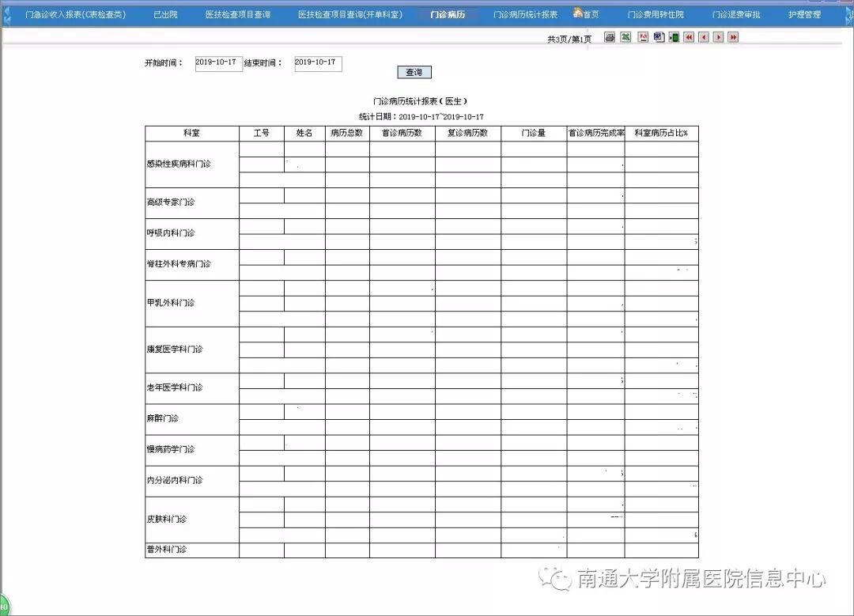Select 慢病药学门诊 department row
The height and width of the screenshot is (616, 854).
(191, 451)
